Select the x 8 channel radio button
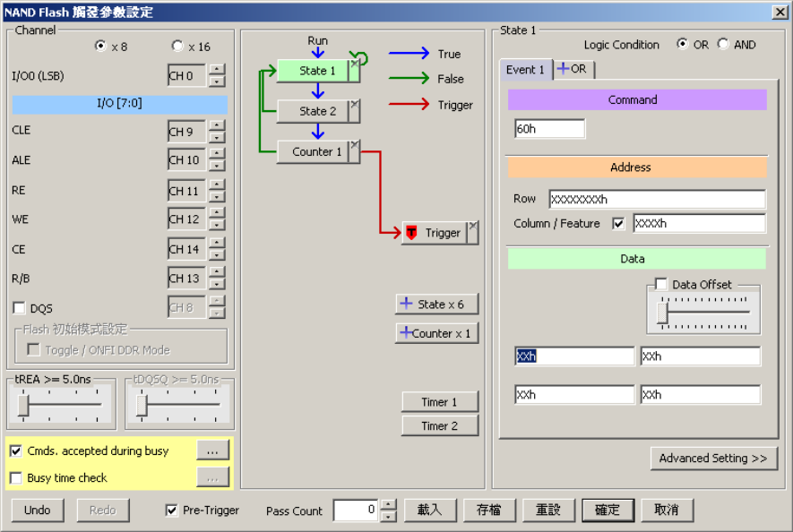793x532 pixels. [x=101, y=46]
